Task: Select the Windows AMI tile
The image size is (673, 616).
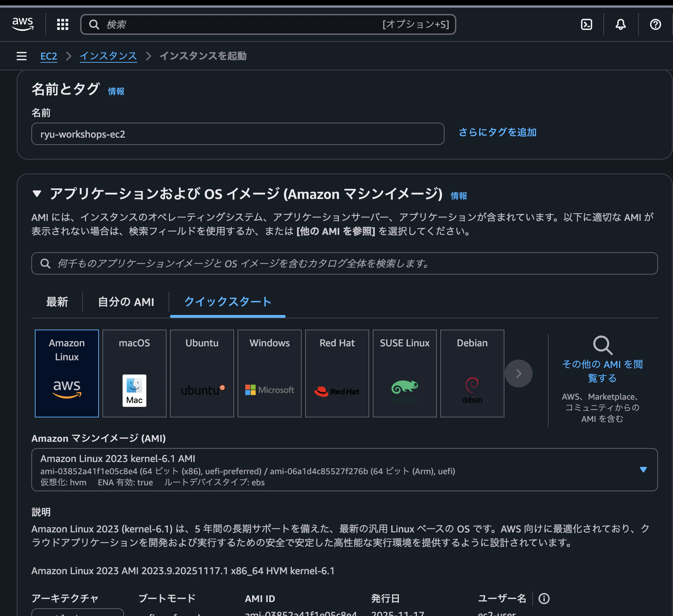Action: point(270,374)
